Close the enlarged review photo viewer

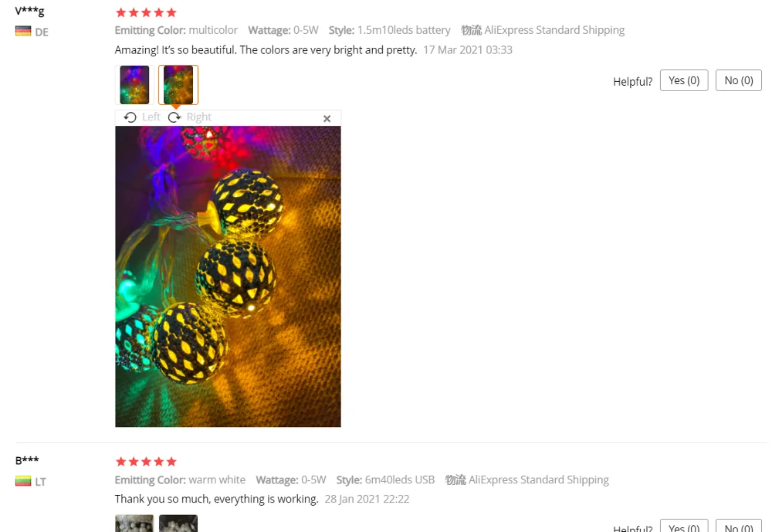(327, 118)
